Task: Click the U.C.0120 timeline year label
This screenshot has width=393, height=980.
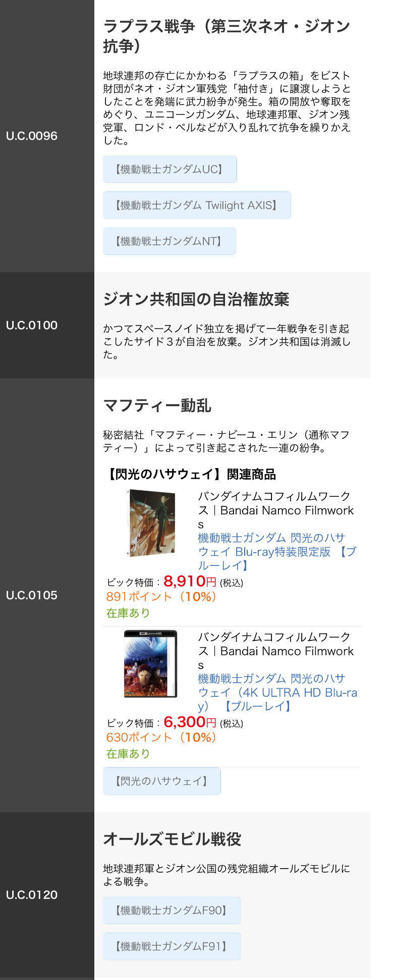Action: [32, 895]
